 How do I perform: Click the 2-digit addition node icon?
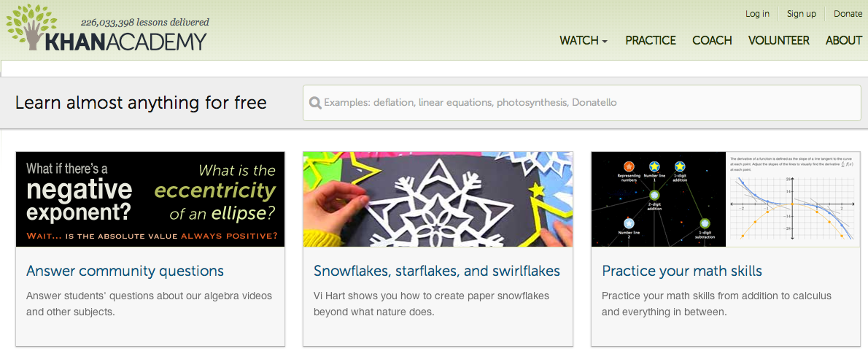pyautogui.click(x=654, y=195)
